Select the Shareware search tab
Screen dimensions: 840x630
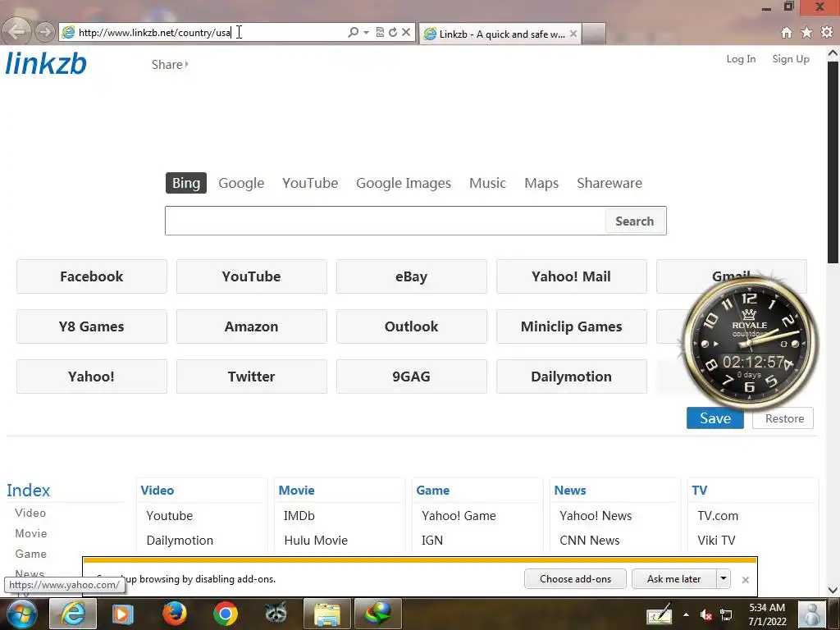pyautogui.click(x=609, y=183)
